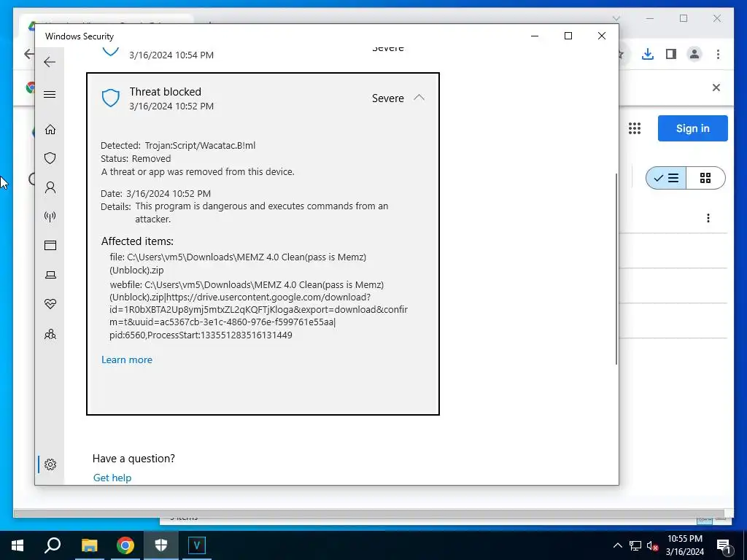Click Windows Security taskbar icon
This screenshot has width=747, height=560.
coord(161,545)
